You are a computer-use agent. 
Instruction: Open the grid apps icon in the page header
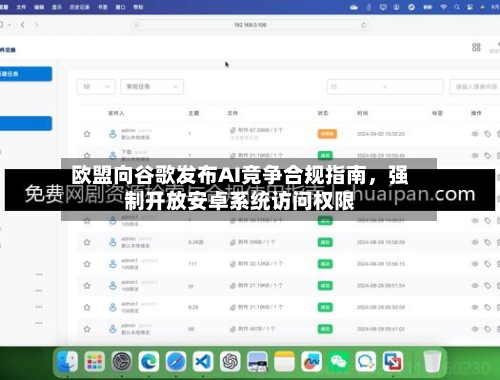pos(476,47)
